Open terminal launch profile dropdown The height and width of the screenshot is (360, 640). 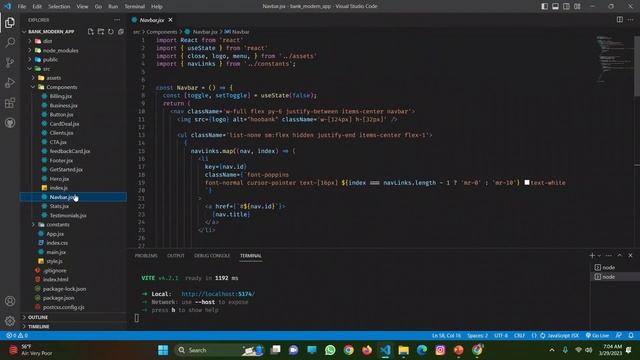tap(599, 256)
